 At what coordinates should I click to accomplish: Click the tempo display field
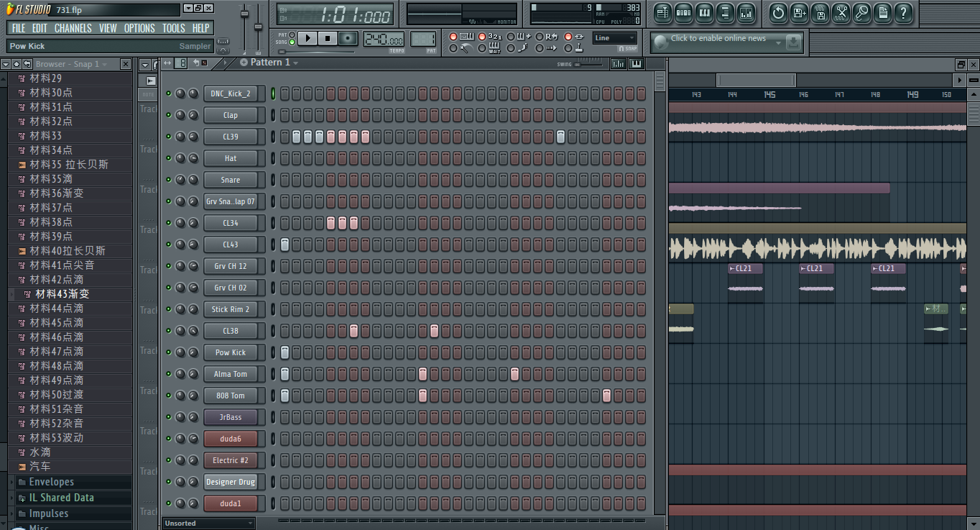pyautogui.click(x=383, y=40)
